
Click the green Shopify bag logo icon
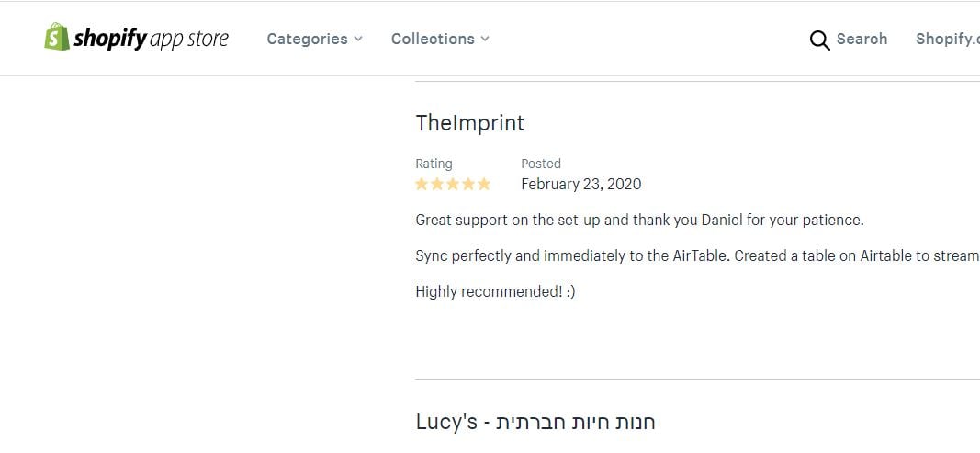[57, 37]
